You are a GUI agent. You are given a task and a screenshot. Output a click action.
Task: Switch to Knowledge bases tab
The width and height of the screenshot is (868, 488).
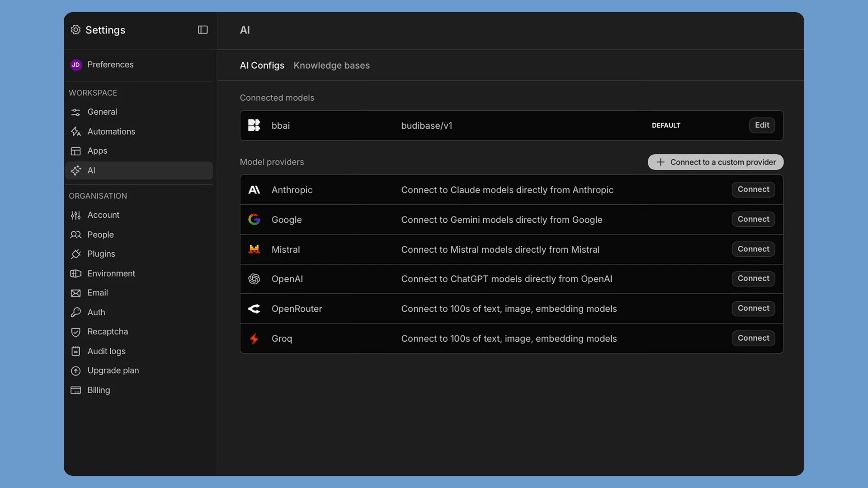[331, 66]
